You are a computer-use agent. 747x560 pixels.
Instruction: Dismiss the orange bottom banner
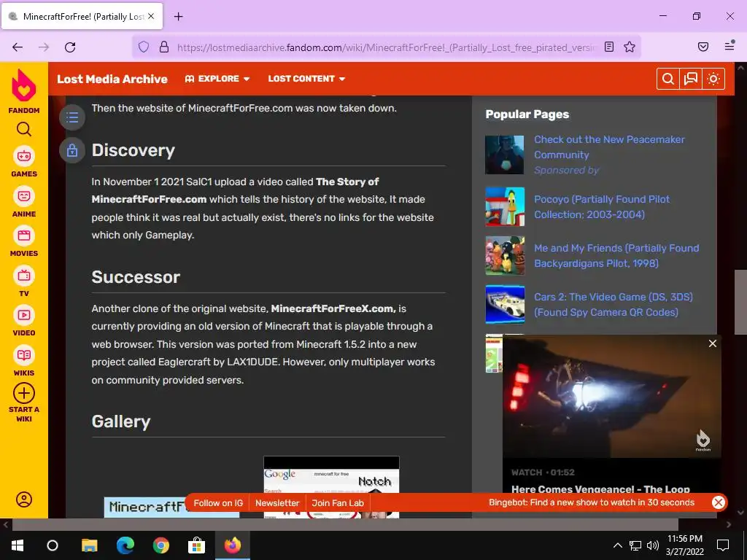719,502
